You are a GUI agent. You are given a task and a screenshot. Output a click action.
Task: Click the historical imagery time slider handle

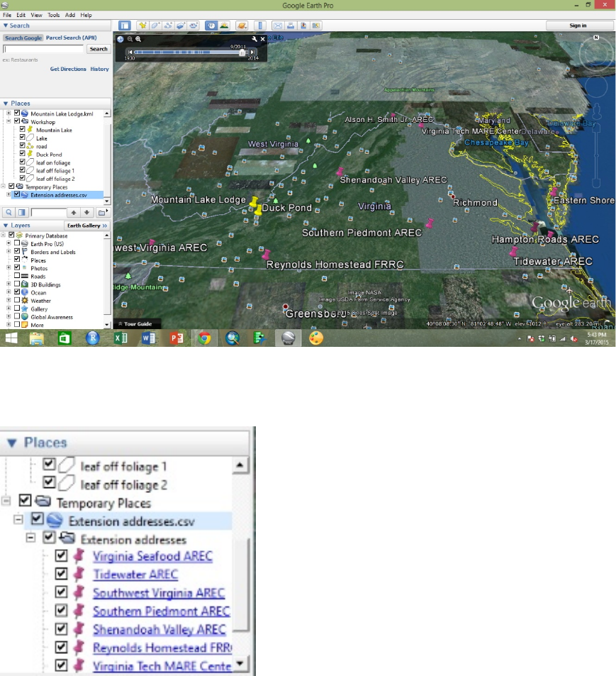[x=242, y=52]
